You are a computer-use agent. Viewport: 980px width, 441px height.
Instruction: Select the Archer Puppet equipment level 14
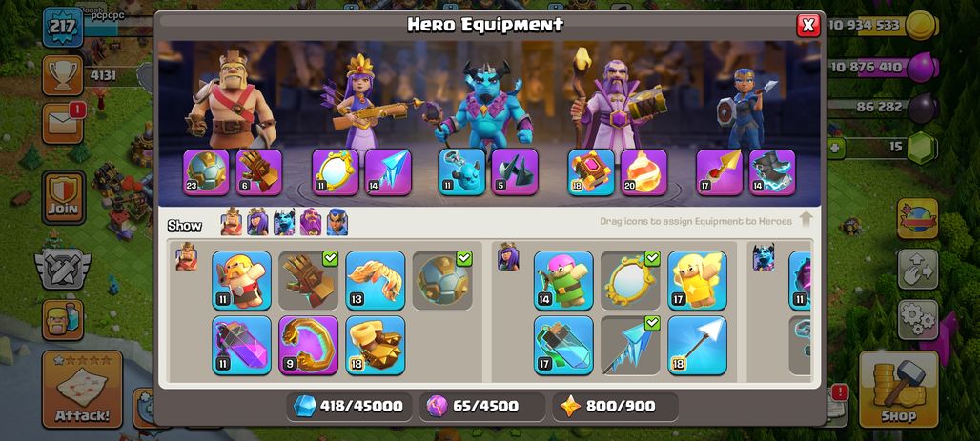(x=563, y=280)
